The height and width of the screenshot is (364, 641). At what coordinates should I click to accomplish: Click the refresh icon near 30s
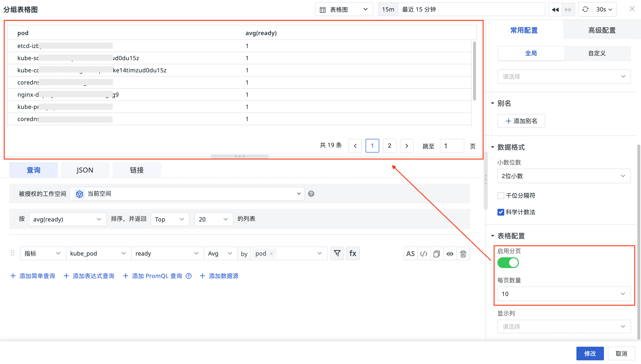point(585,10)
